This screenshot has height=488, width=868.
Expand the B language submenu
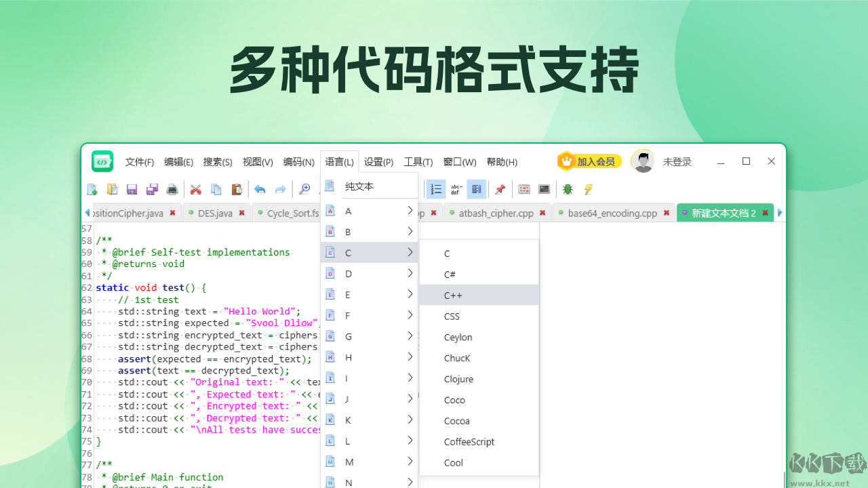tap(369, 232)
